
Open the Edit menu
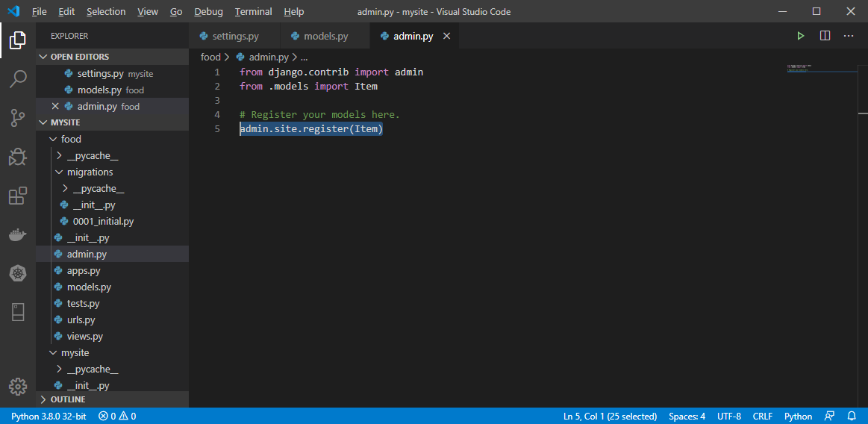(x=66, y=12)
